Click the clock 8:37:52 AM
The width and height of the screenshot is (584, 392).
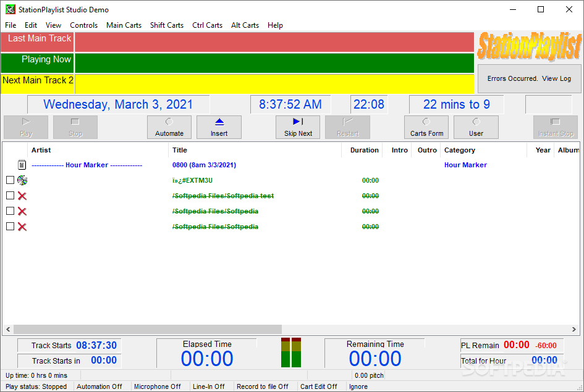pos(290,104)
